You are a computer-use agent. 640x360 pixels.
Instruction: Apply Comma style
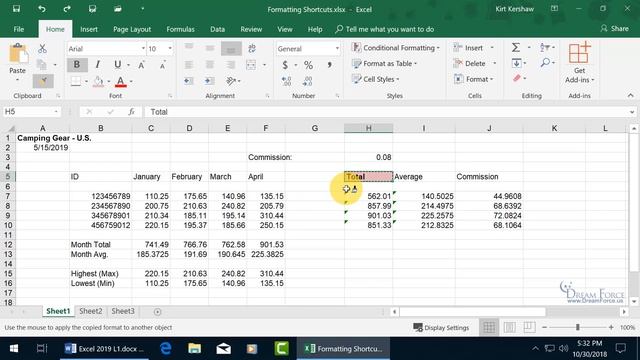tap(329, 64)
